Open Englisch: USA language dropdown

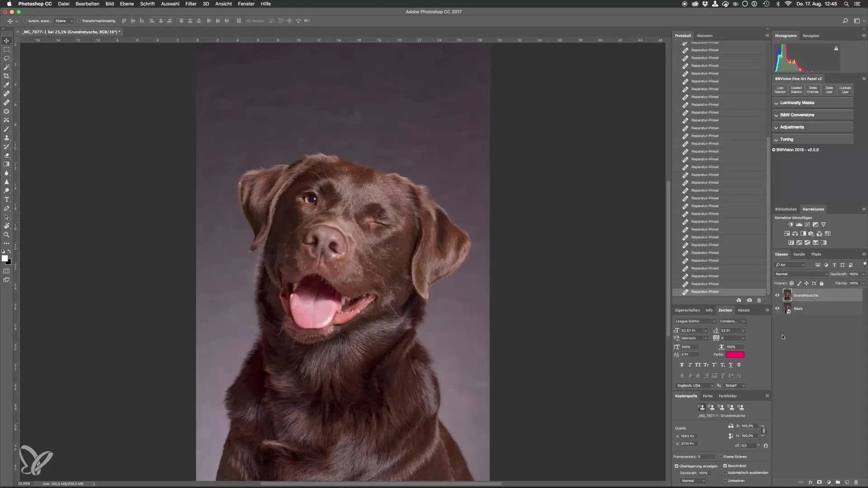click(695, 386)
